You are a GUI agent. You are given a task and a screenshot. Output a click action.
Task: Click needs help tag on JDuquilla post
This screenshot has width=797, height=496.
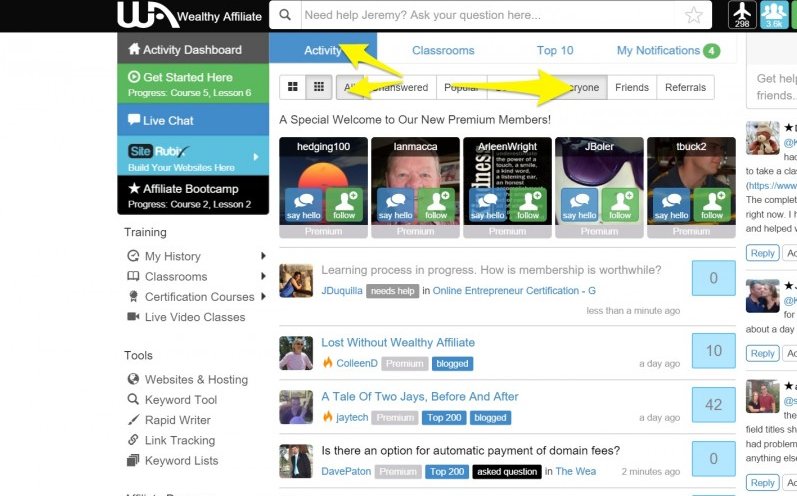(x=392, y=291)
